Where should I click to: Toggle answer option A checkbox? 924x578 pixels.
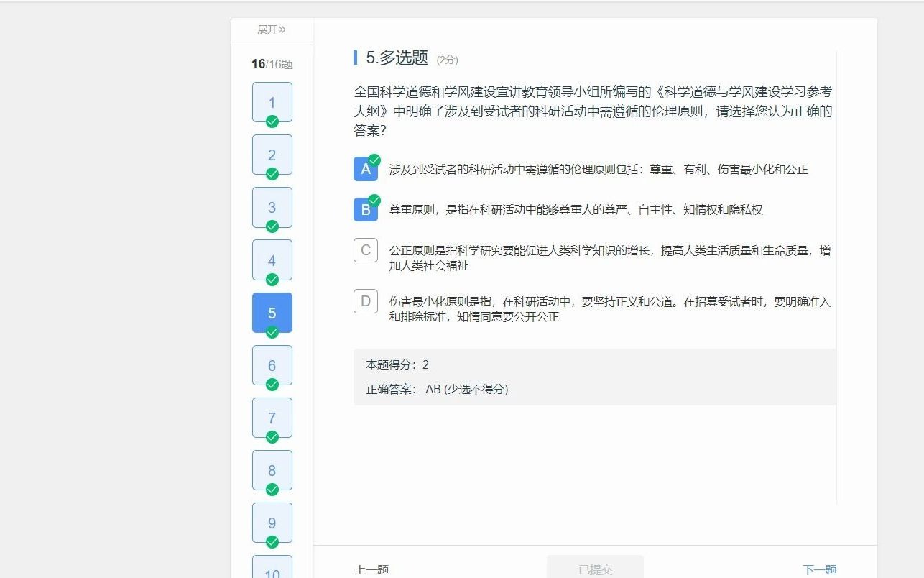pyautogui.click(x=366, y=169)
